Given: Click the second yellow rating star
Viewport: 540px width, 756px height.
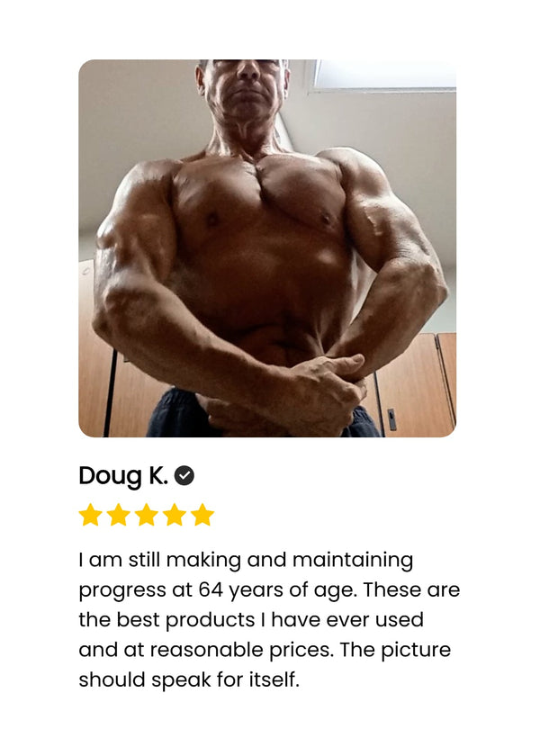Looking at the screenshot, I should point(119,515).
